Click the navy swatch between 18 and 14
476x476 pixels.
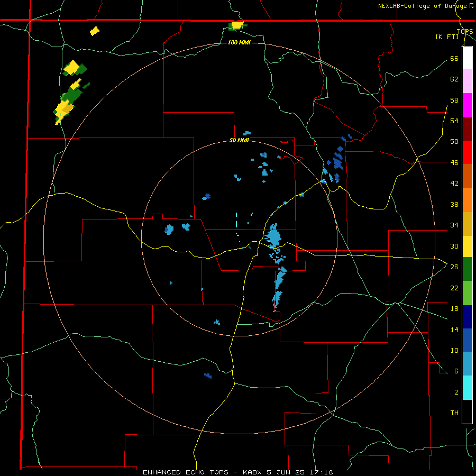click(467, 317)
